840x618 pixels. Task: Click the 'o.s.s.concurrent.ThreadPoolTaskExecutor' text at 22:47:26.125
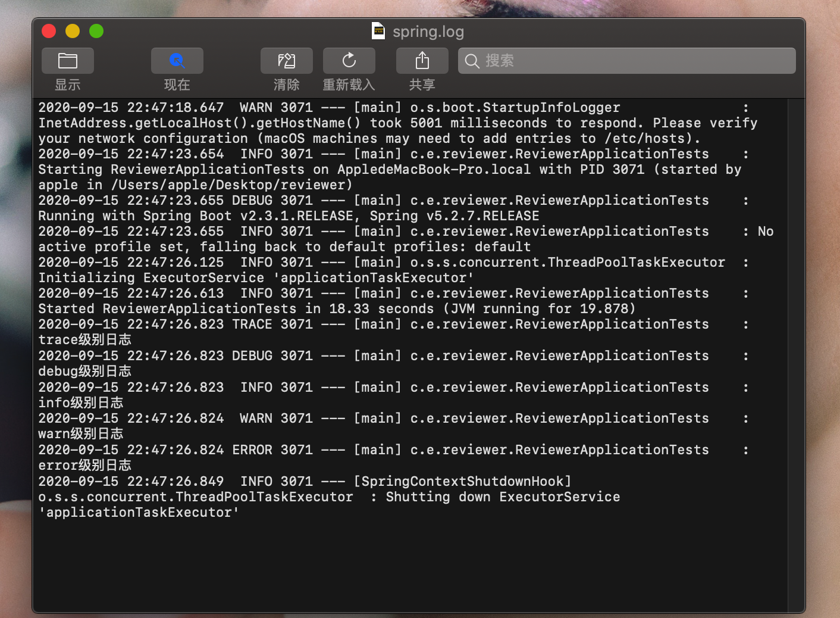coord(568,263)
